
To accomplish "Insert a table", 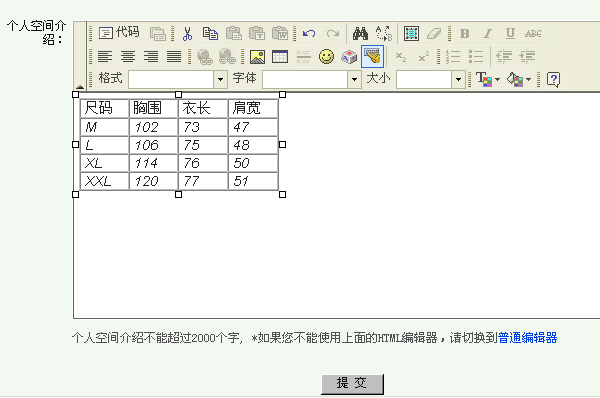I will click(x=280, y=57).
